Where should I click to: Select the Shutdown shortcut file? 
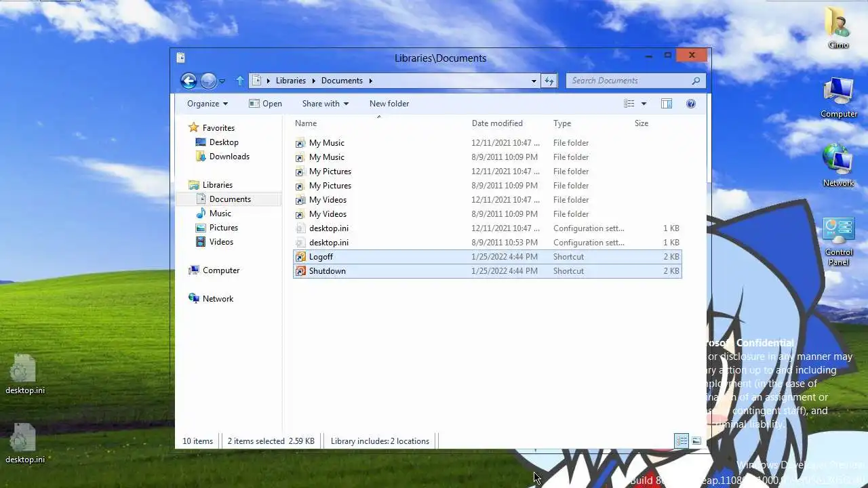click(x=487, y=271)
